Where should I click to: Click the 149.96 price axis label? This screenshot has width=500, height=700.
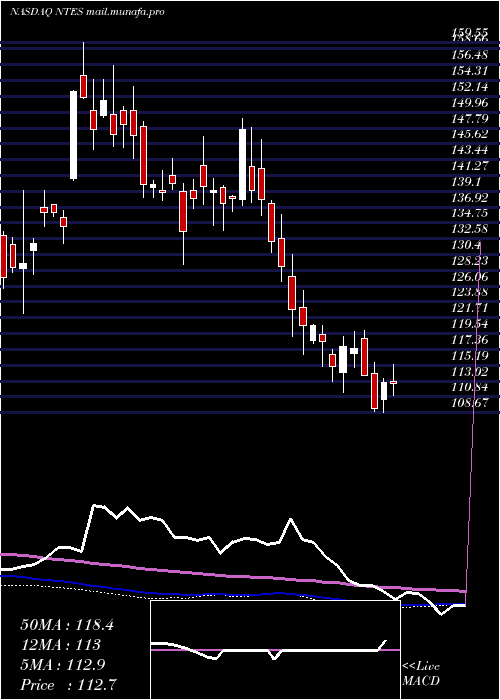pos(470,102)
